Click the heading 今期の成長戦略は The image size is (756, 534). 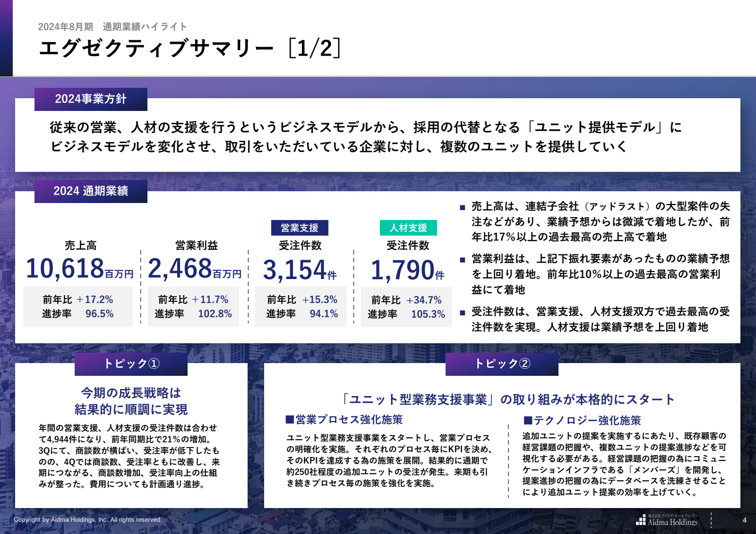click(x=131, y=393)
